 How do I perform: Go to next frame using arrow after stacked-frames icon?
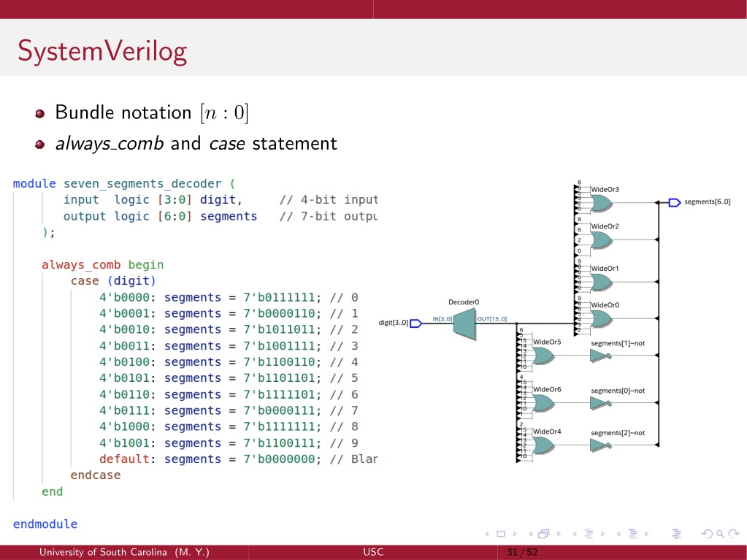click(559, 534)
